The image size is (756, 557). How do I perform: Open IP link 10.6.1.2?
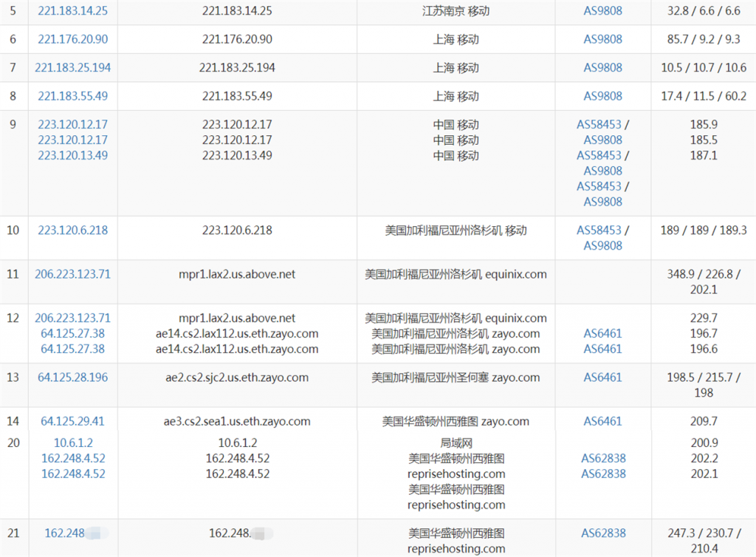click(x=73, y=442)
